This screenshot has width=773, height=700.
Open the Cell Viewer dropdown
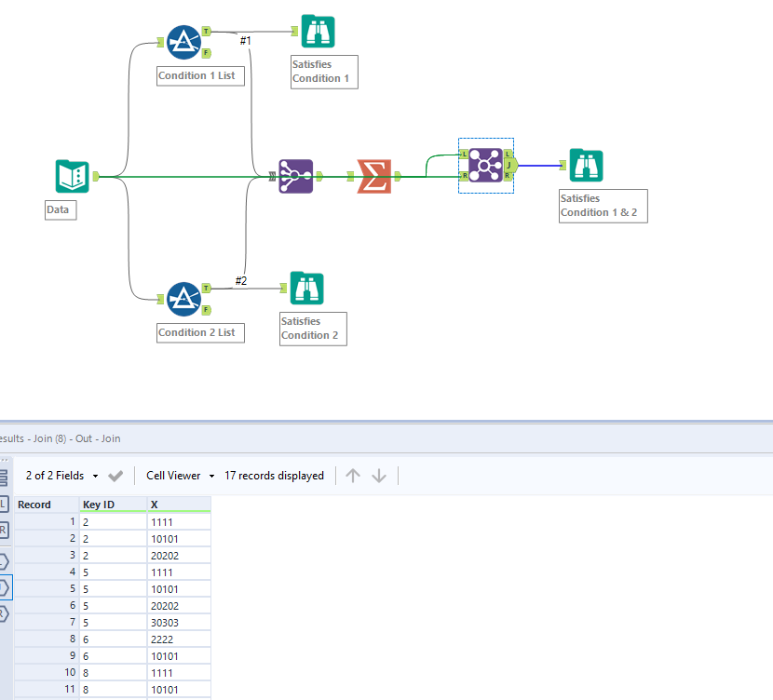[x=179, y=475]
